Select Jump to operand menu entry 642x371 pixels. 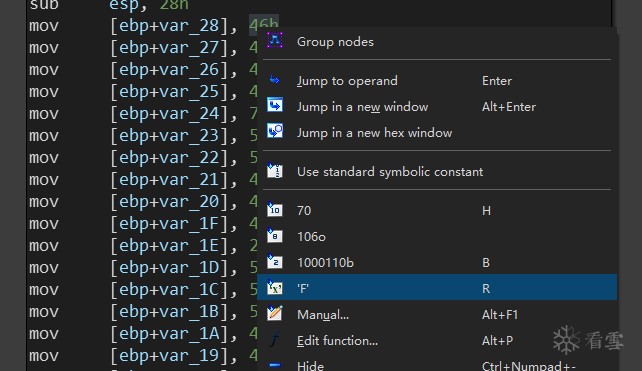(x=437, y=81)
